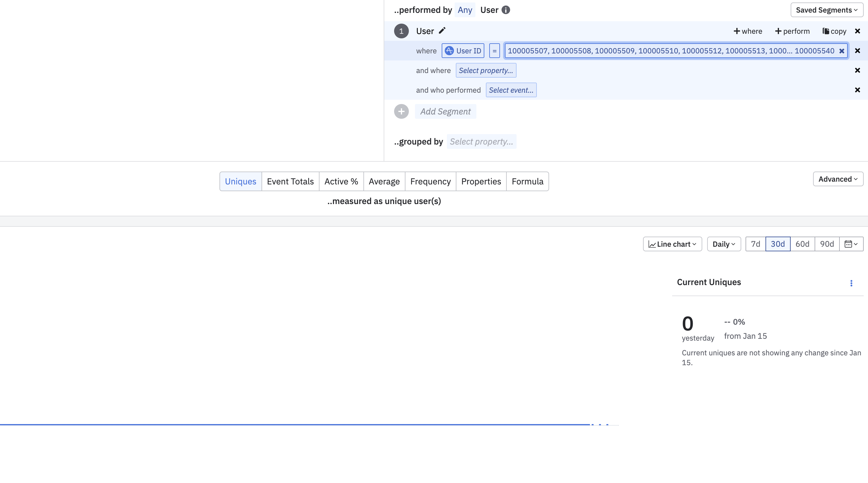Select the 7d time range
This screenshot has height=483, width=868.
coord(755,244)
